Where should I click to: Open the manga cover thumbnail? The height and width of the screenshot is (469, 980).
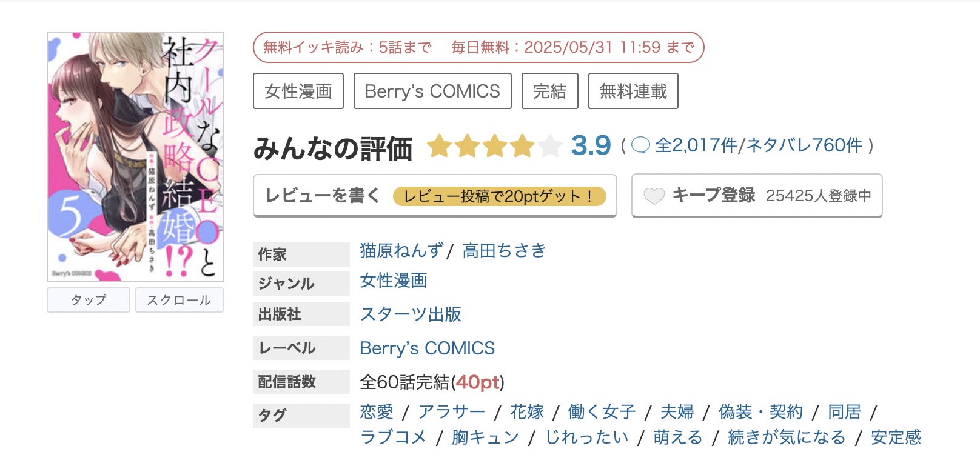point(135,157)
